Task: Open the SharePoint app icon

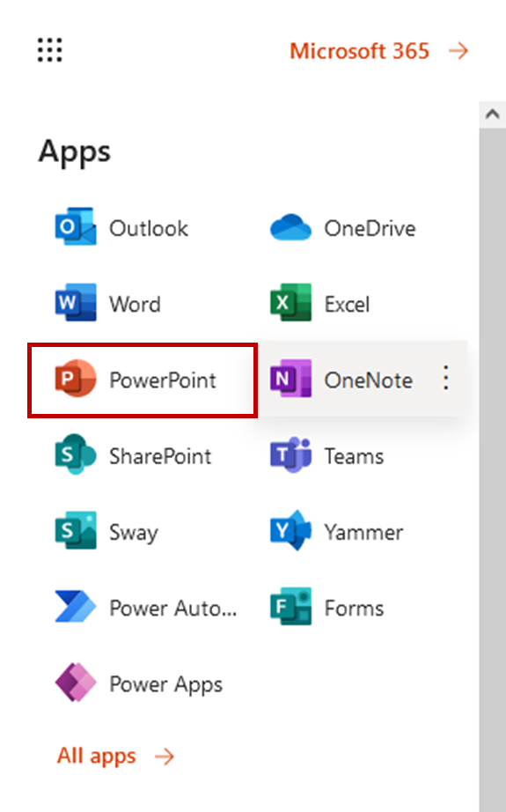Action: [x=76, y=454]
